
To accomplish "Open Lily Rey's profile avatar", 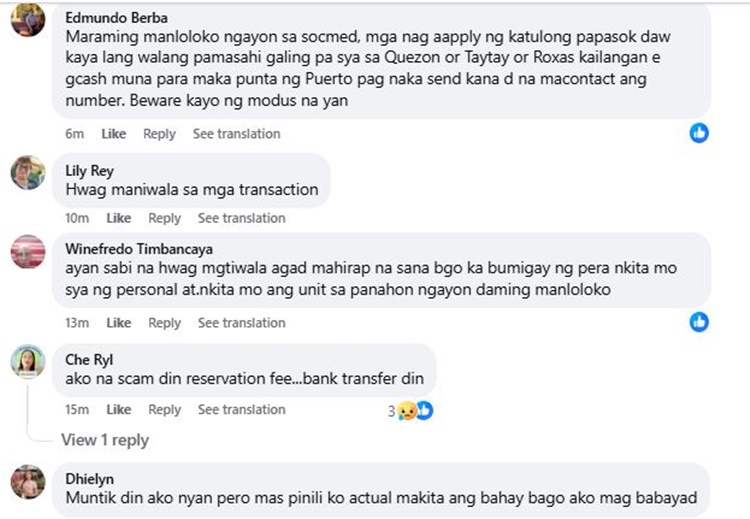I will click(28, 172).
